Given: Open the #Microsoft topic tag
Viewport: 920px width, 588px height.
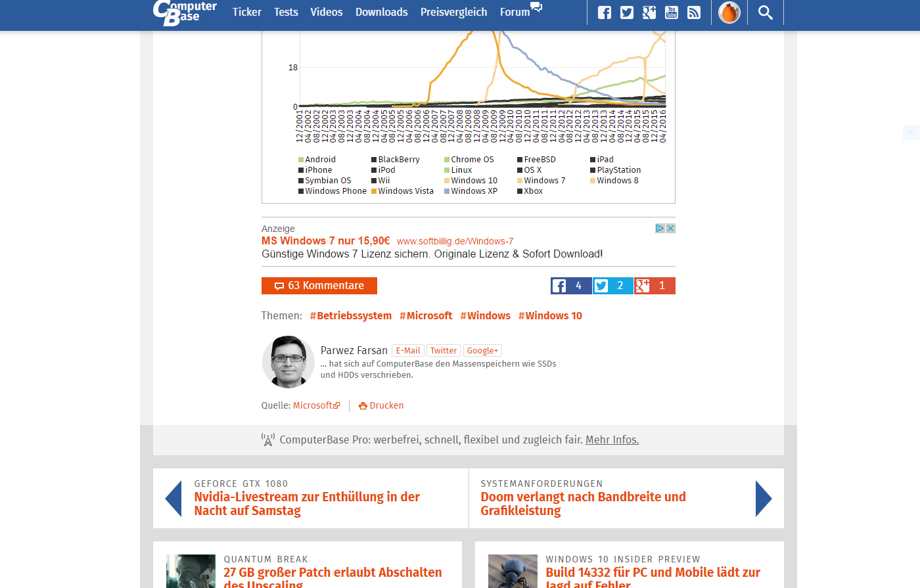Looking at the screenshot, I should coord(426,316).
